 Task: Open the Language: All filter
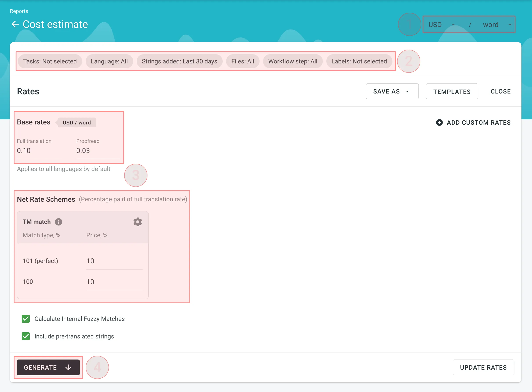point(109,61)
